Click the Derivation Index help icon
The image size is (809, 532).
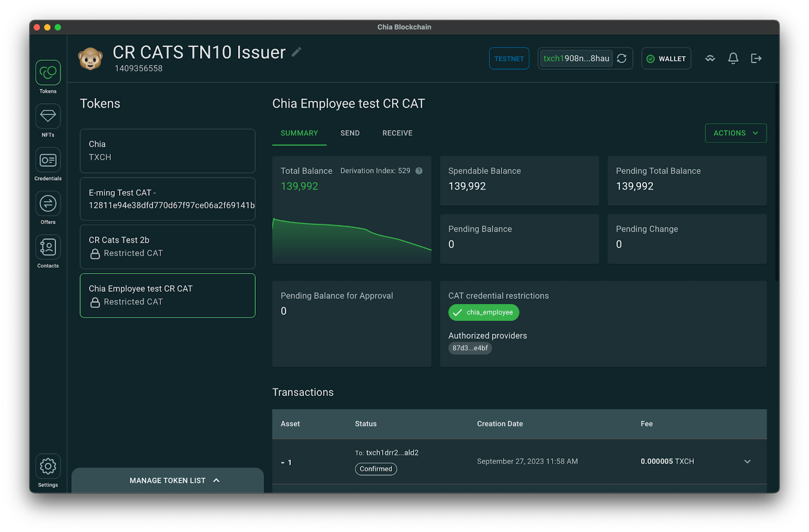pyautogui.click(x=419, y=171)
